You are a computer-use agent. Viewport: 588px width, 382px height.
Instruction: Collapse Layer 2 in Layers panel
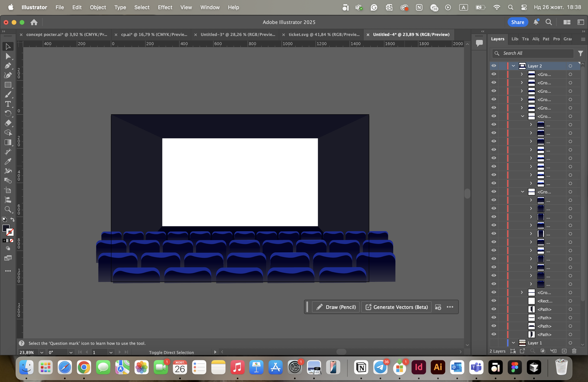pos(513,66)
